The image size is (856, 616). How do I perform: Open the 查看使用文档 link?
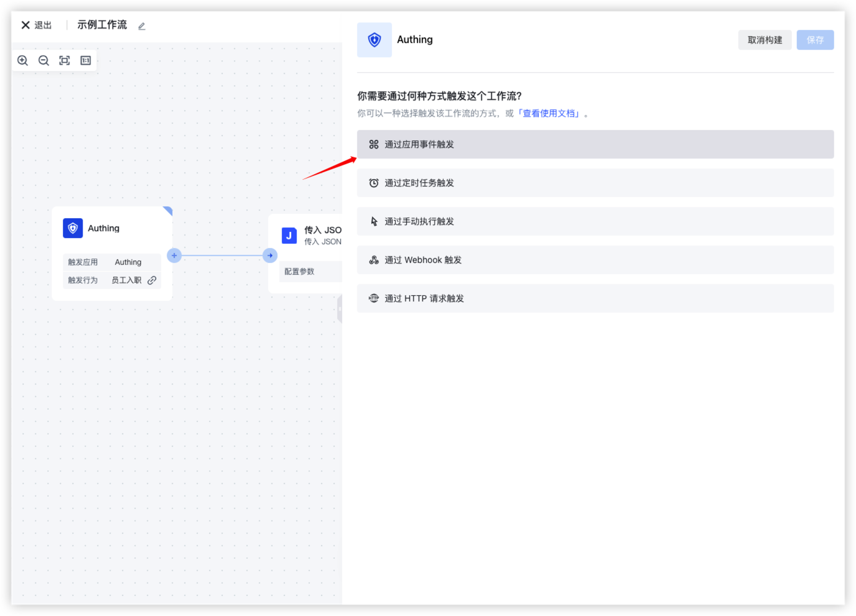click(x=550, y=113)
